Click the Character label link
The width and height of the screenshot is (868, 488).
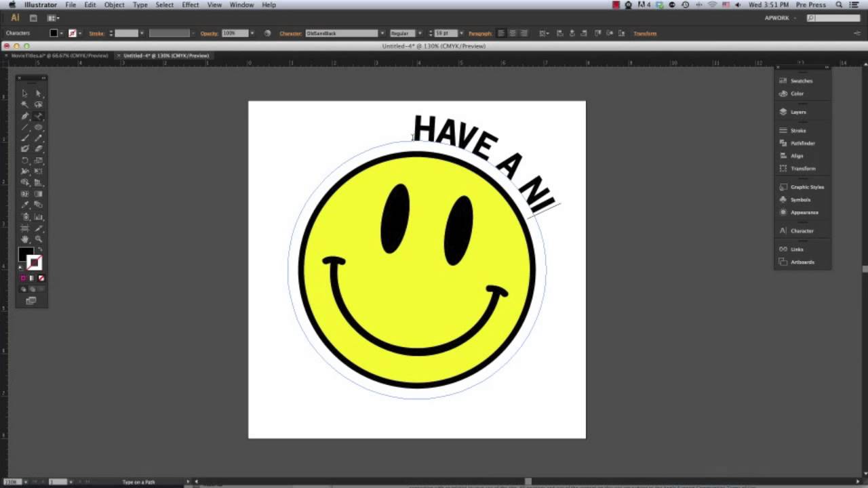[290, 33]
